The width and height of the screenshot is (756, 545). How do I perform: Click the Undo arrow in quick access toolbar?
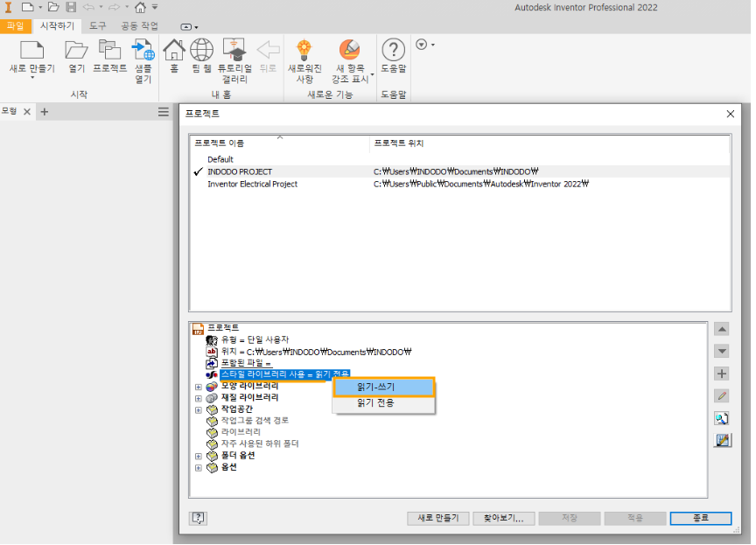88,7
